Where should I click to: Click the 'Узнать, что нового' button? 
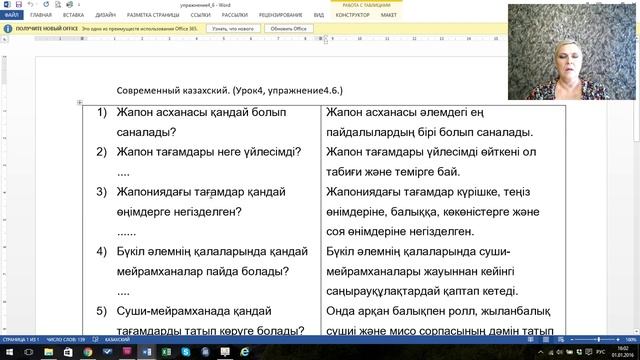pos(233,29)
